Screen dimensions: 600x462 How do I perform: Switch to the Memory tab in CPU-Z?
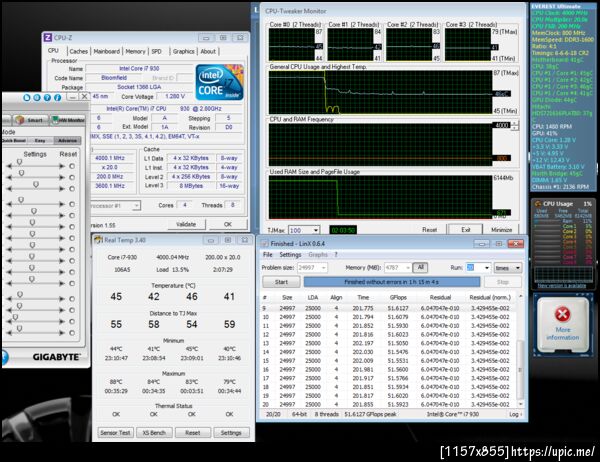[x=135, y=51]
